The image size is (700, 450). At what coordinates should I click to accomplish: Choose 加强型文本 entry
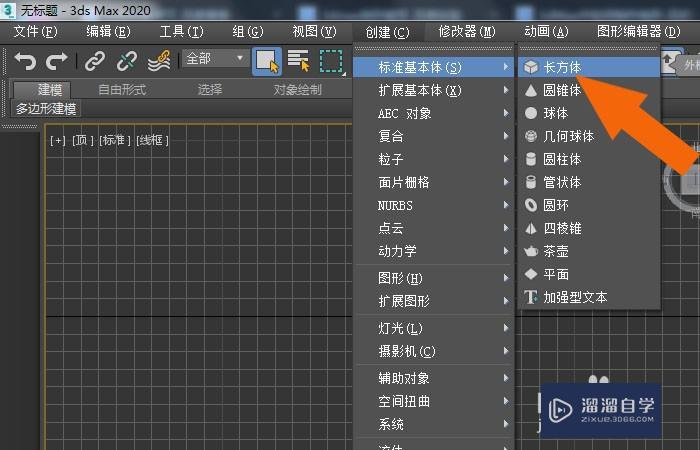coord(589,297)
